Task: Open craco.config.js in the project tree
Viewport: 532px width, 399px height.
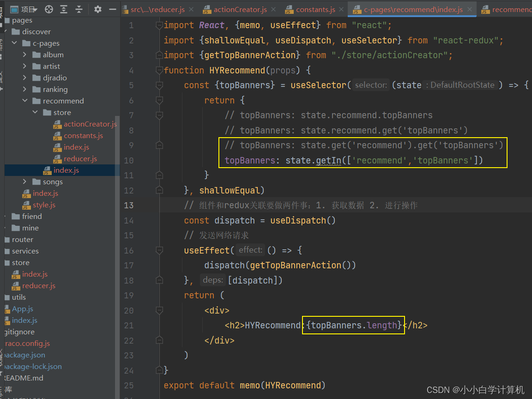Action: pyautogui.click(x=27, y=343)
